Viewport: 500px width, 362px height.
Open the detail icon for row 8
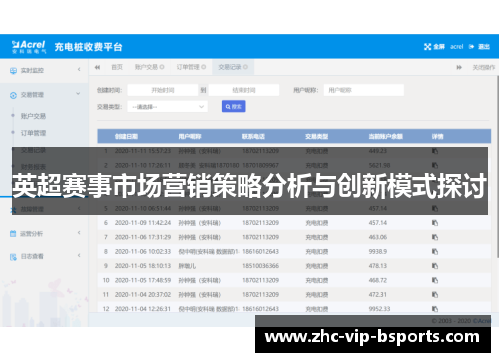coord(435,251)
